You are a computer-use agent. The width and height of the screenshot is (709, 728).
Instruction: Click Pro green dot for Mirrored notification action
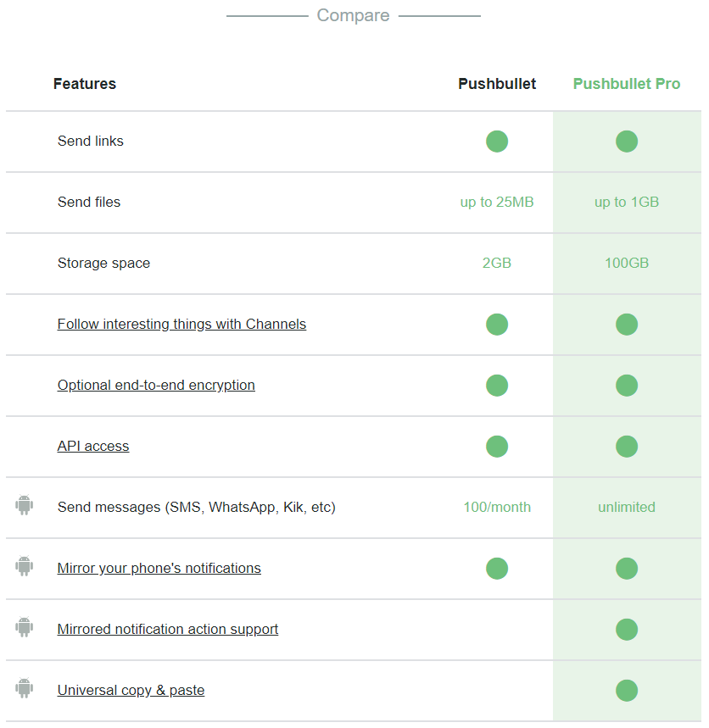[626, 630]
